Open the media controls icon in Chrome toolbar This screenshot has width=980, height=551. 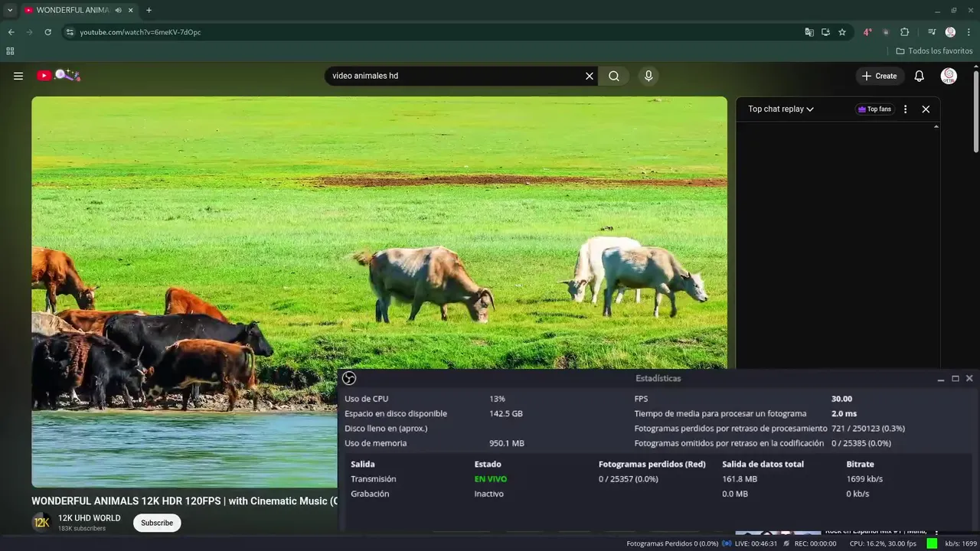(932, 32)
